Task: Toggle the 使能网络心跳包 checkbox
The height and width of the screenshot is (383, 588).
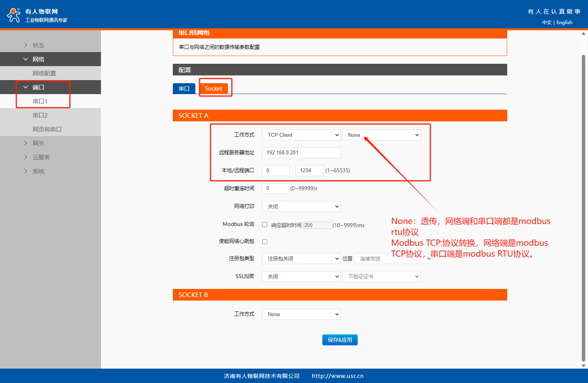Action: click(x=264, y=241)
